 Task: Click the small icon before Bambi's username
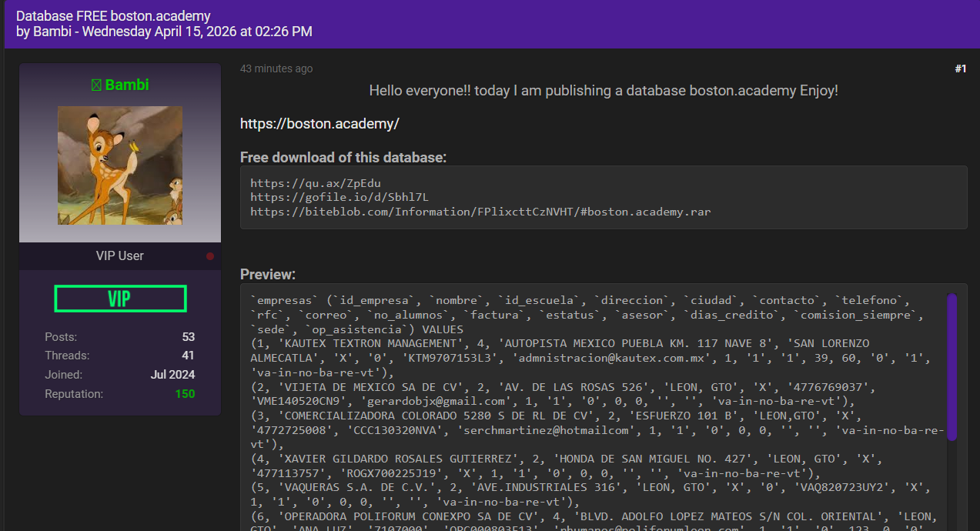point(96,85)
